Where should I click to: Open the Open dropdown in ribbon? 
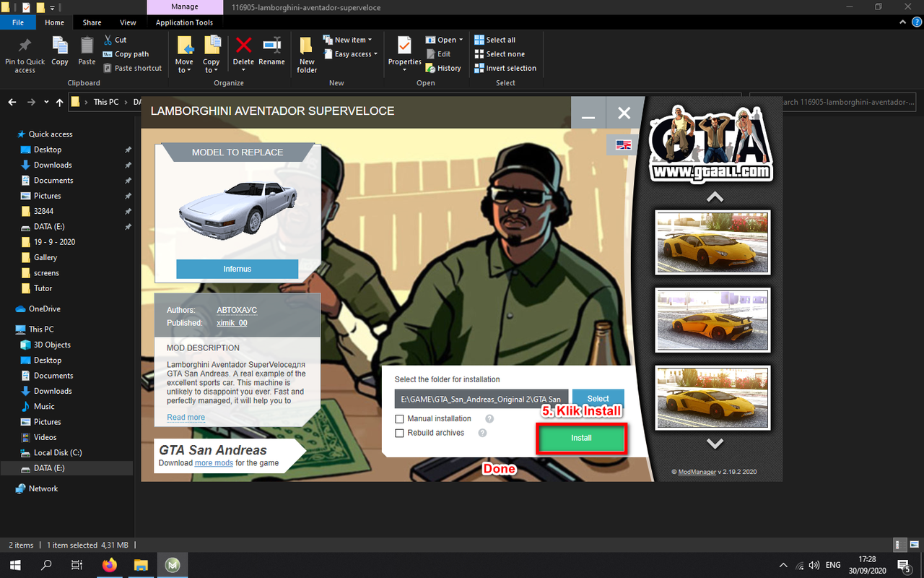pyautogui.click(x=443, y=40)
